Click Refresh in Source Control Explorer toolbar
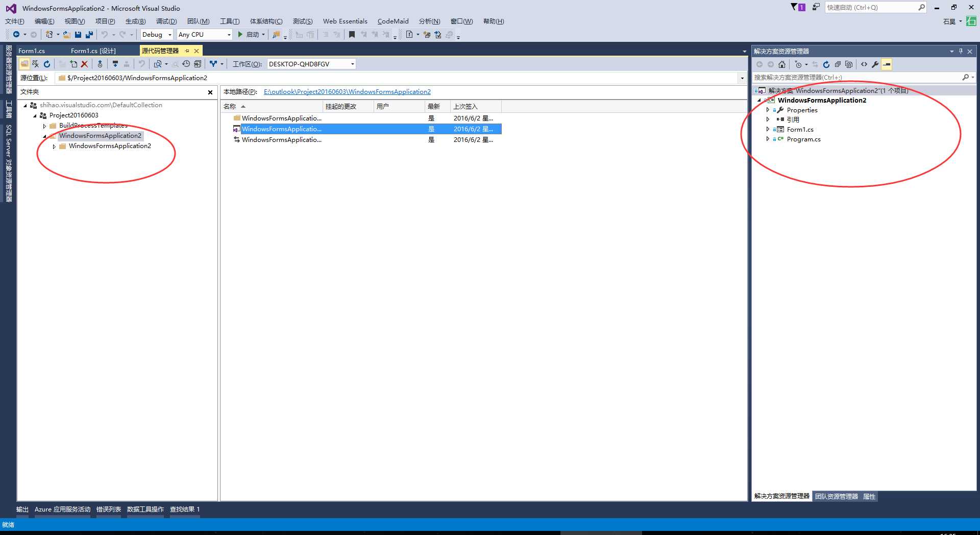This screenshot has width=980, height=535. (x=47, y=64)
